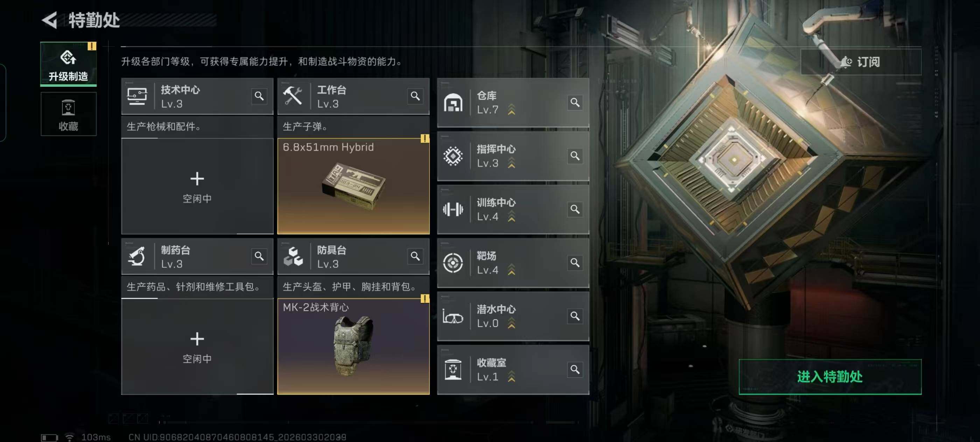Viewport: 980px width, 442px height.
Task: Add production in idle 技术中心 slot
Action: tap(197, 186)
